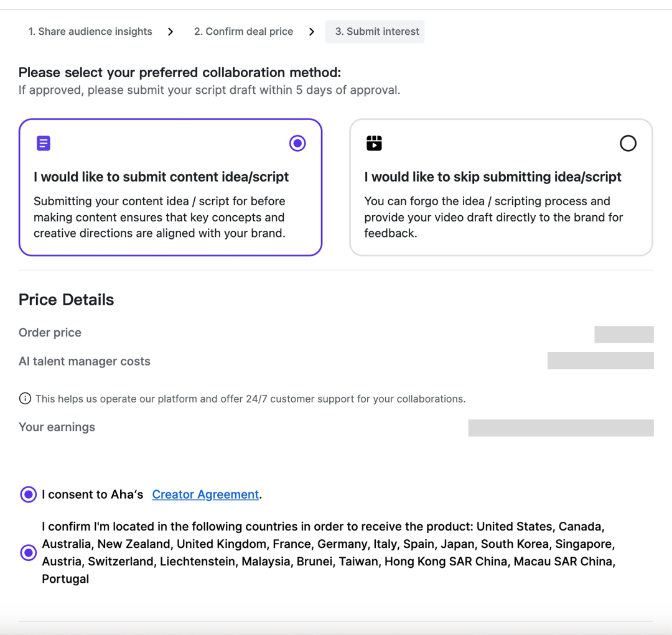Go to step 2 Confirm deal price
Viewport: 672px width, 635px height.
(x=243, y=32)
